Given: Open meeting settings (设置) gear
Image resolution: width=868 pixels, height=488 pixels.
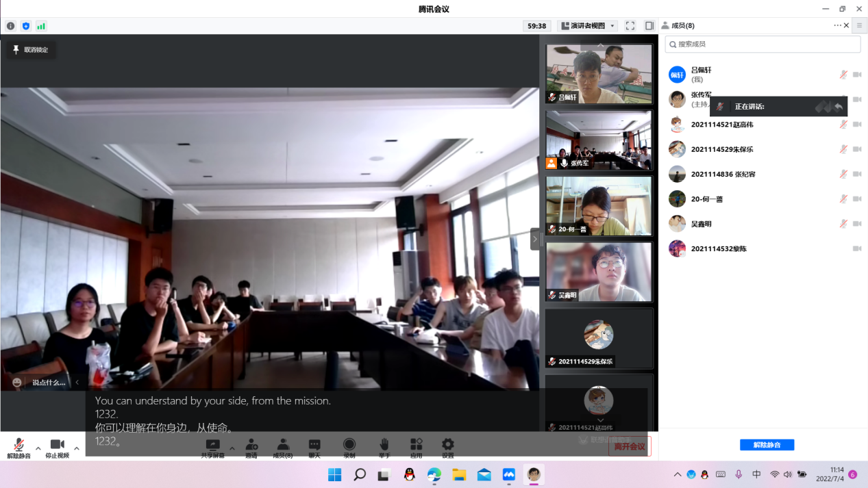Looking at the screenshot, I should pyautogui.click(x=447, y=447).
